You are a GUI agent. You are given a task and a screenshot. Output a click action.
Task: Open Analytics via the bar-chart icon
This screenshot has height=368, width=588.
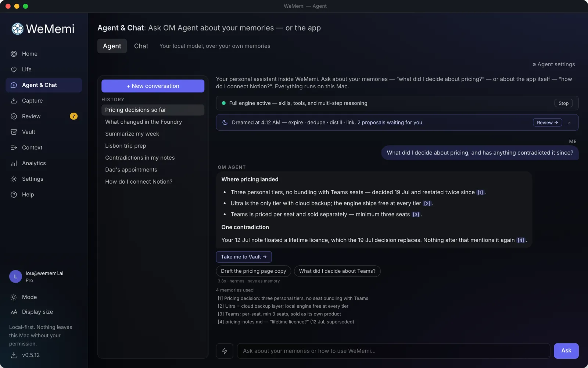click(x=14, y=163)
